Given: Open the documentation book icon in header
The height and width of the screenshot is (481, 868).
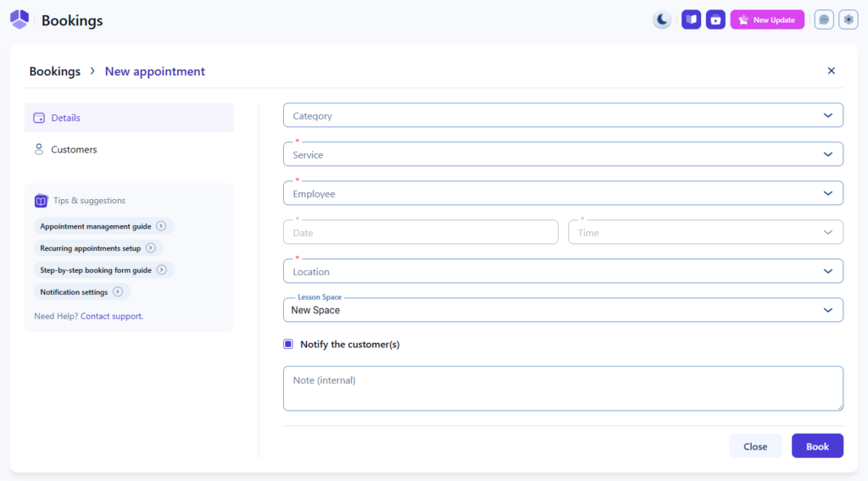Looking at the screenshot, I should click(692, 19).
